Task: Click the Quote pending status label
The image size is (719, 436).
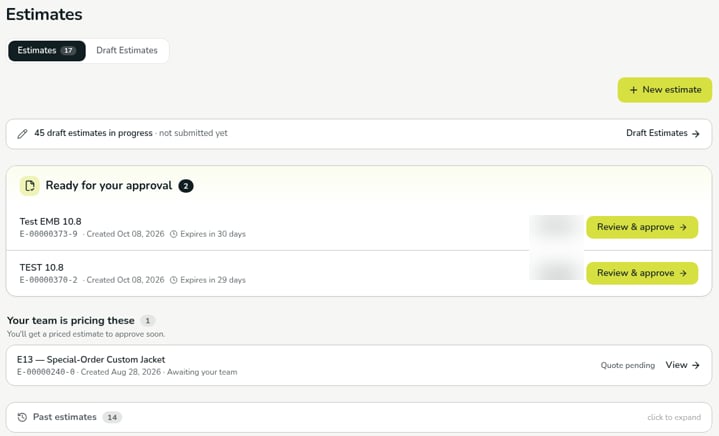Action: click(x=628, y=365)
